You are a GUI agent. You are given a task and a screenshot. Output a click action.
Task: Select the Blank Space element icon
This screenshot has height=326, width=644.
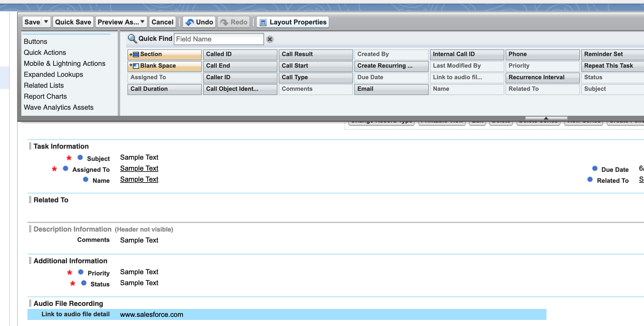pos(134,66)
